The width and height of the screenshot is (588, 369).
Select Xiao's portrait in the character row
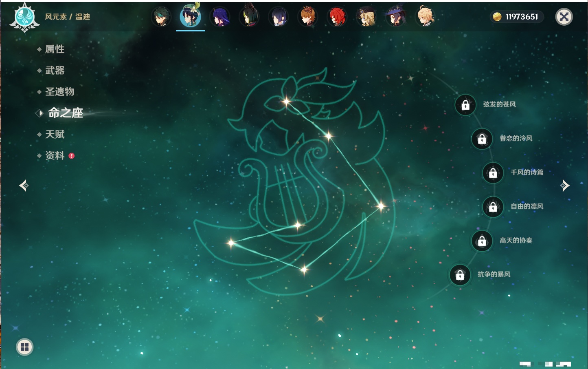161,17
